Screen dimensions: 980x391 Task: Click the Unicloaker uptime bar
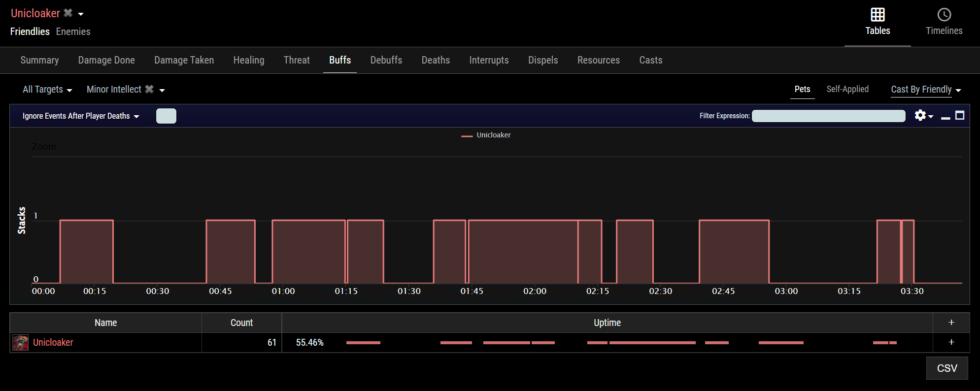[621, 343]
